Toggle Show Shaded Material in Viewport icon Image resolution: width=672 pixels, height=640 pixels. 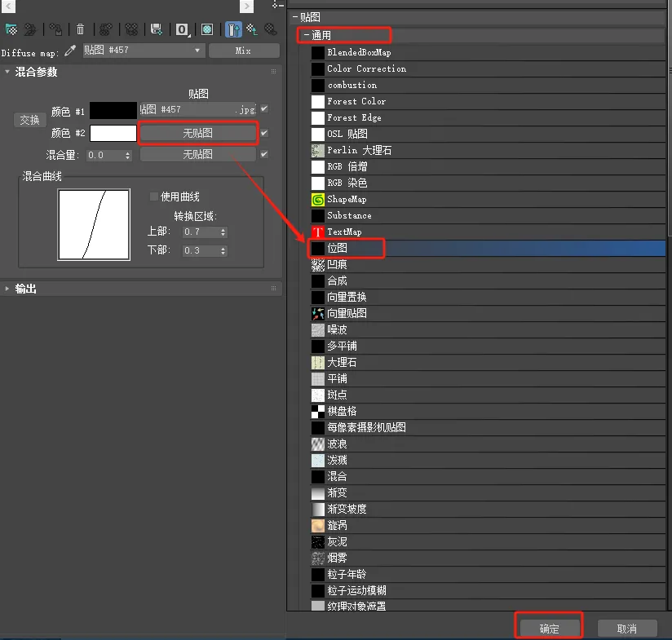(207, 29)
